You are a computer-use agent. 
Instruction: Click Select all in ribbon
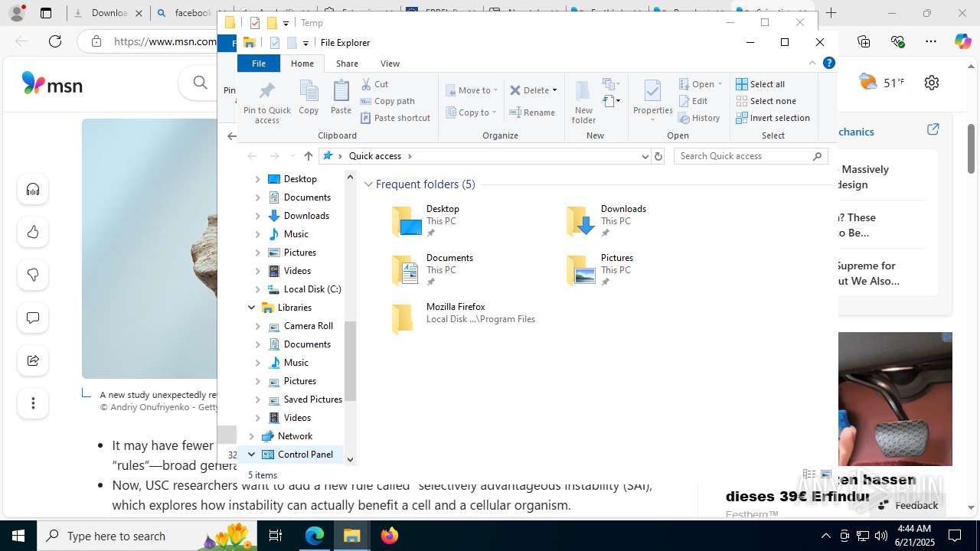pyautogui.click(x=760, y=84)
